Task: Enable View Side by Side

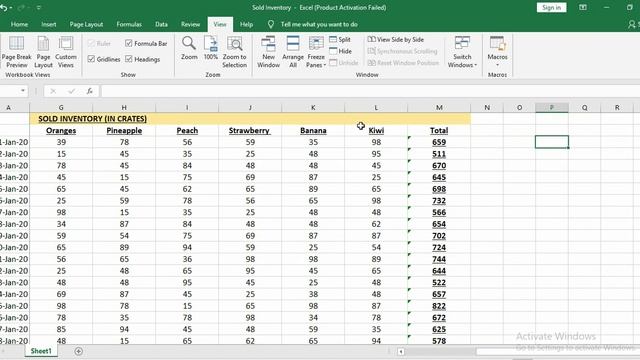Action: click(x=396, y=40)
